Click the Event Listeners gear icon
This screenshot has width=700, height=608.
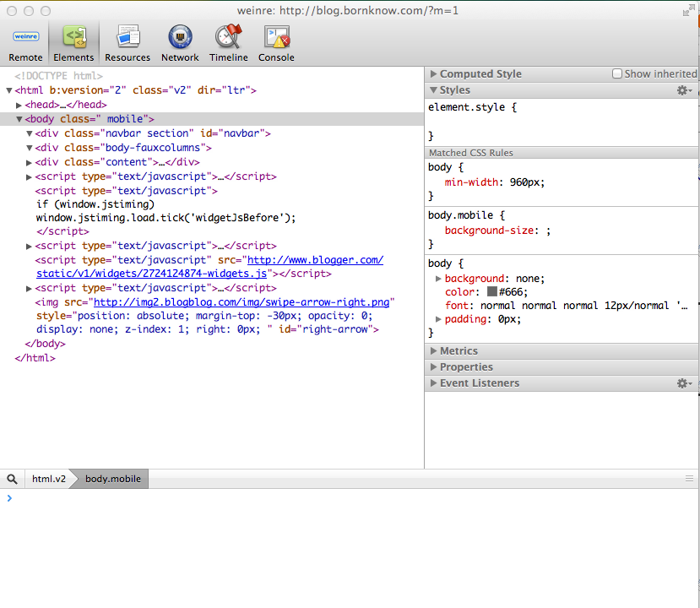pyautogui.click(x=683, y=383)
